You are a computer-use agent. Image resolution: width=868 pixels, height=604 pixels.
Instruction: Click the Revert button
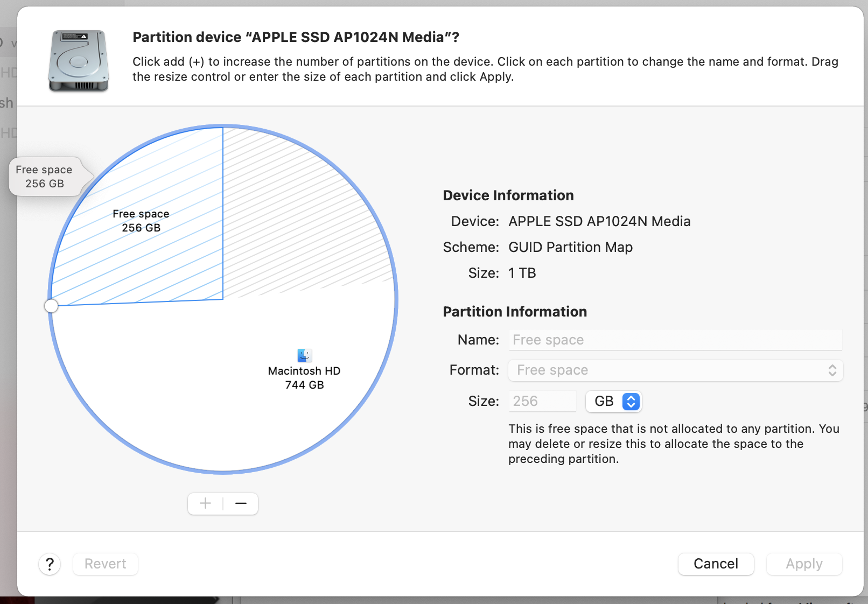tap(105, 564)
